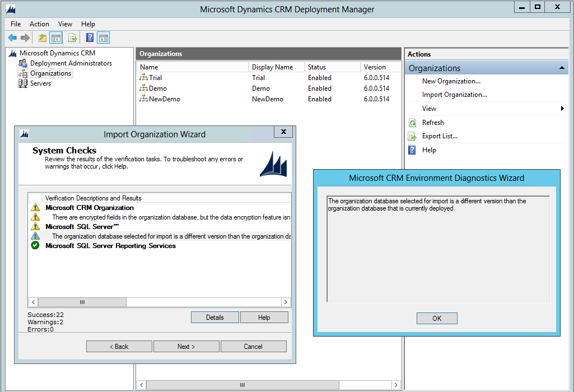Click left arrow of Organizations pane scrollbar
The width and height of the screenshot is (574, 392).
click(142, 385)
